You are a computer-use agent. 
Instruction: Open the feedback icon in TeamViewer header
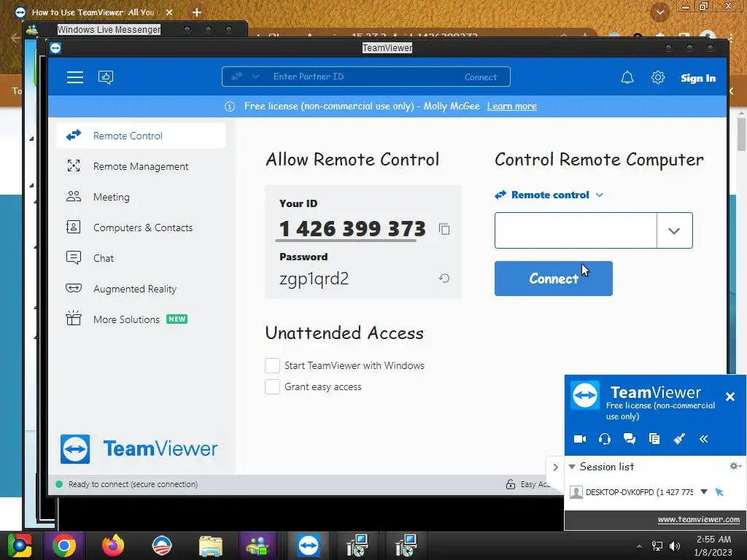[106, 77]
